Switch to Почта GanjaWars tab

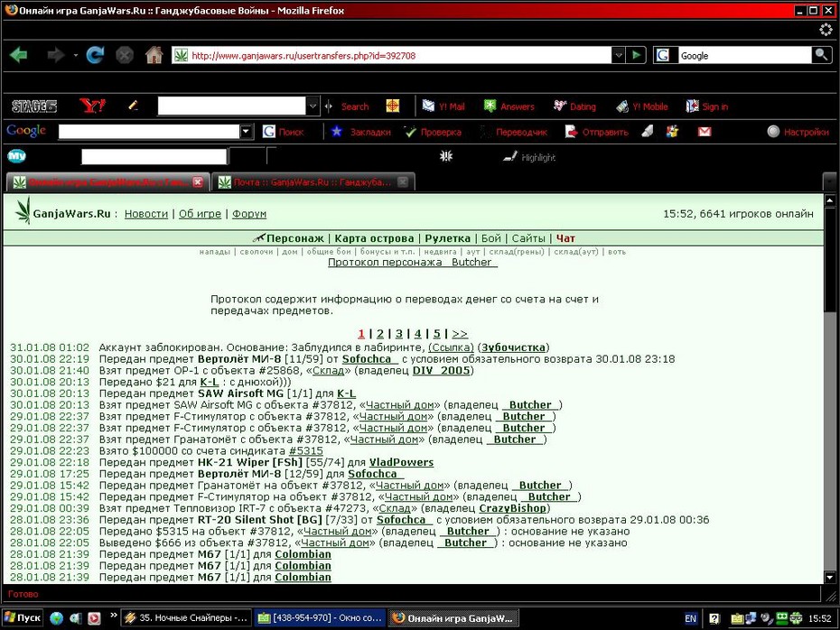tap(313, 182)
